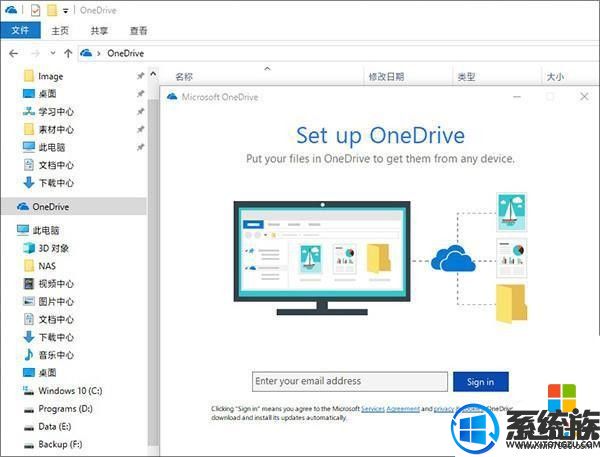This screenshot has height=457, width=600.
Task: Open 文档中心 under 此电脑
Action: tap(56, 319)
